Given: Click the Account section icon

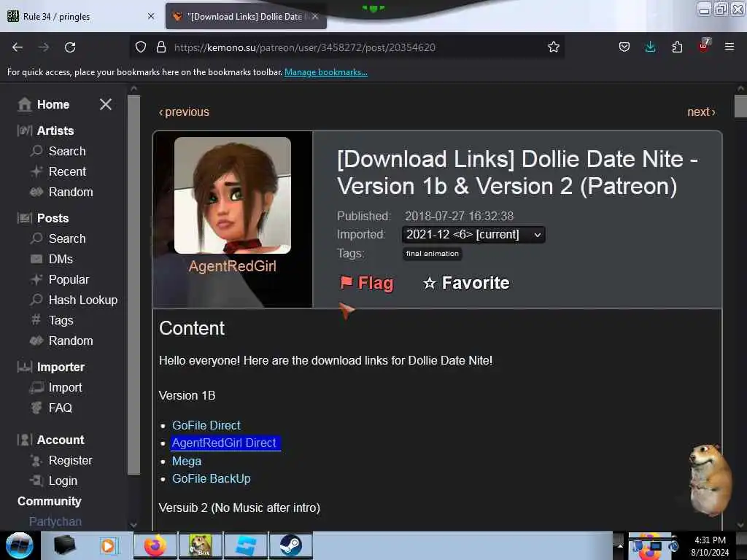Looking at the screenshot, I should (x=25, y=440).
